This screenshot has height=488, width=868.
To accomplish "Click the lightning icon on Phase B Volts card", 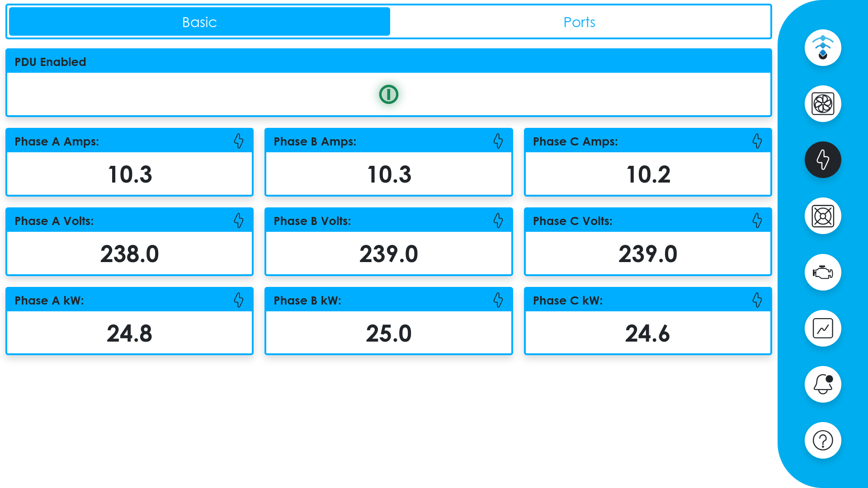I will click(498, 221).
